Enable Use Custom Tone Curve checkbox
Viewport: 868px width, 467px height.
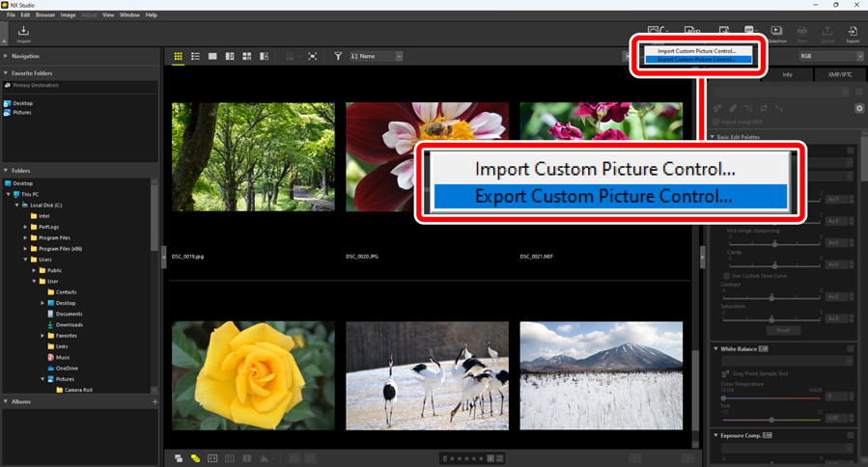pyautogui.click(x=725, y=276)
